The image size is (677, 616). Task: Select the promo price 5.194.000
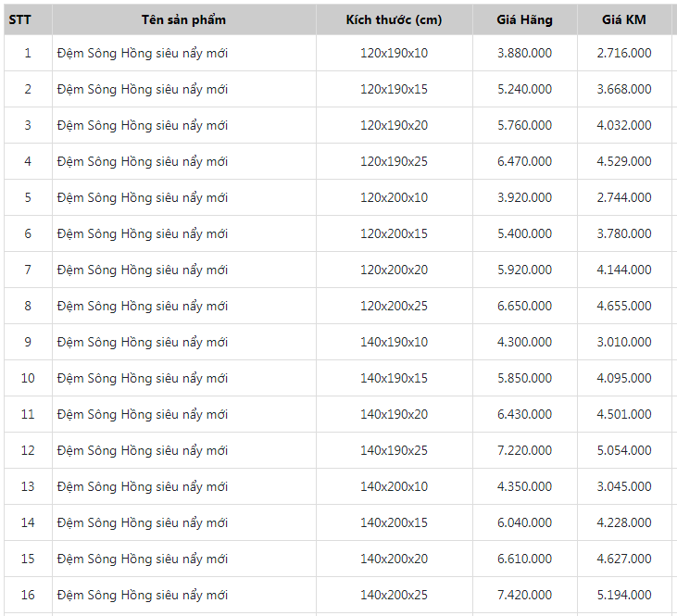pyautogui.click(x=624, y=595)
